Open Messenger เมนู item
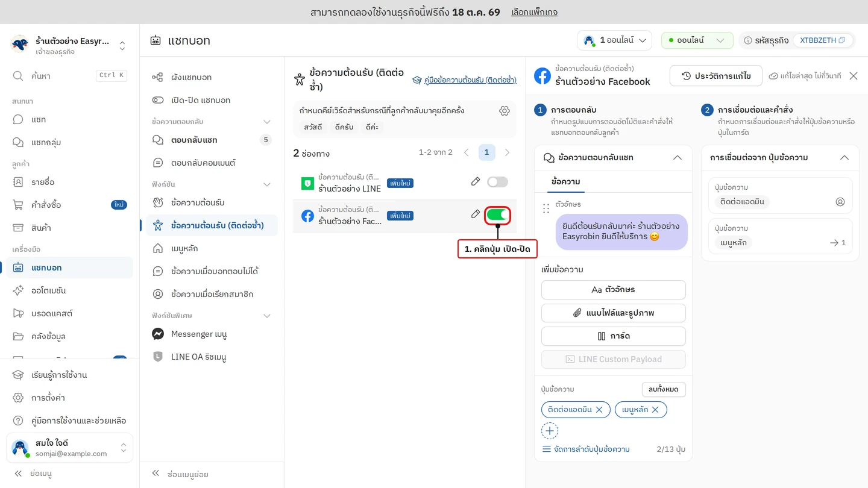Screen dimensions: 868x488 (x=212, y=334)
